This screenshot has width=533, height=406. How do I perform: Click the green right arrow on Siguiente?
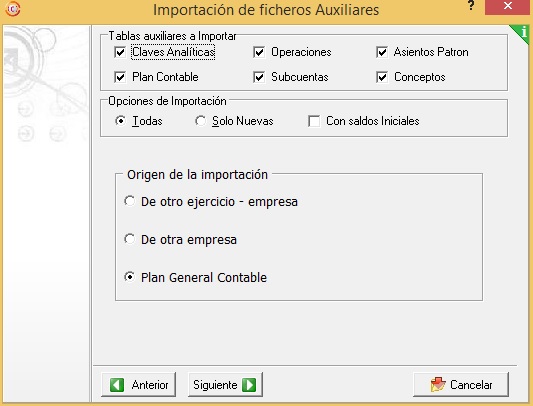point(249,385)
